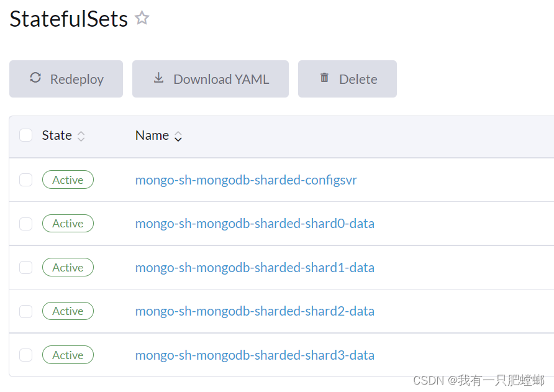This screenshot has height=392, width=554.
Task: Tick the shard1-data row checkbox
Action: 25,268
